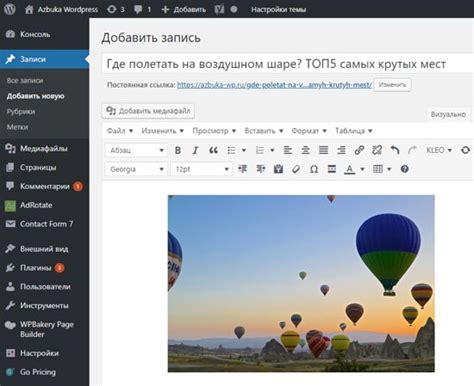The width and height of the screenshot is (474, 386).
Task: Align text right
Action: pos(341,150)
